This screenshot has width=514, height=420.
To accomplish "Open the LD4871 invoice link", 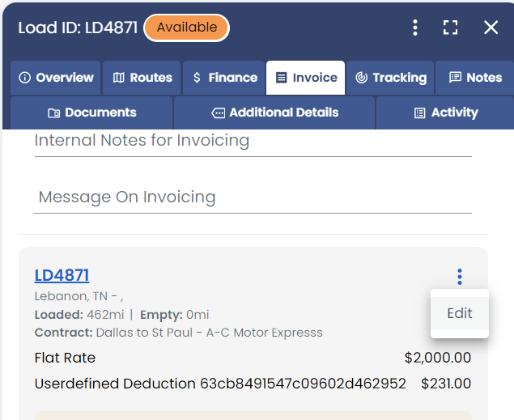I will point(62,275).
